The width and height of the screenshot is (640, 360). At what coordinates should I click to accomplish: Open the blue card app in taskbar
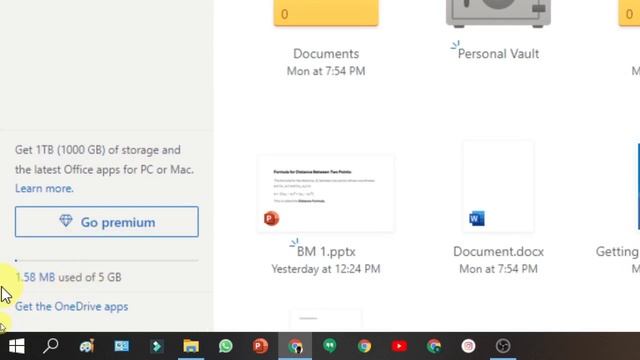point(122,346)
